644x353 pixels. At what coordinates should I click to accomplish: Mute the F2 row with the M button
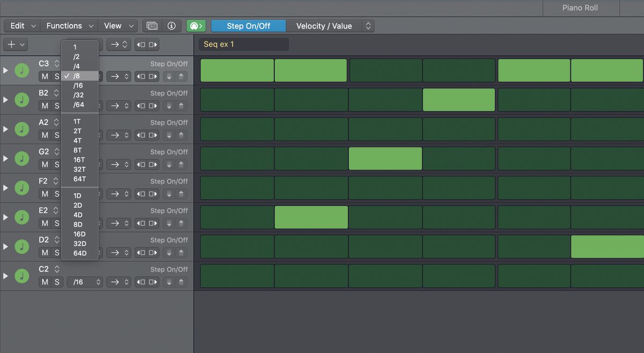46,194
